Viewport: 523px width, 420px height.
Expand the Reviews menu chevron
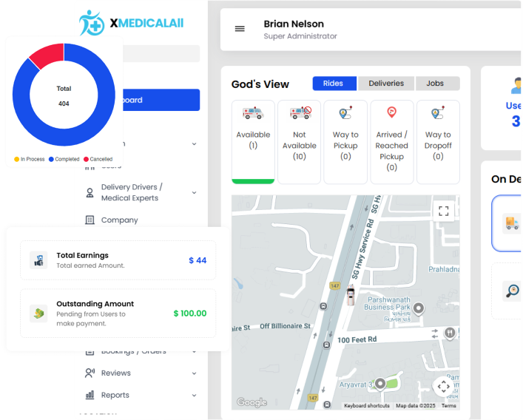(194, 373)
